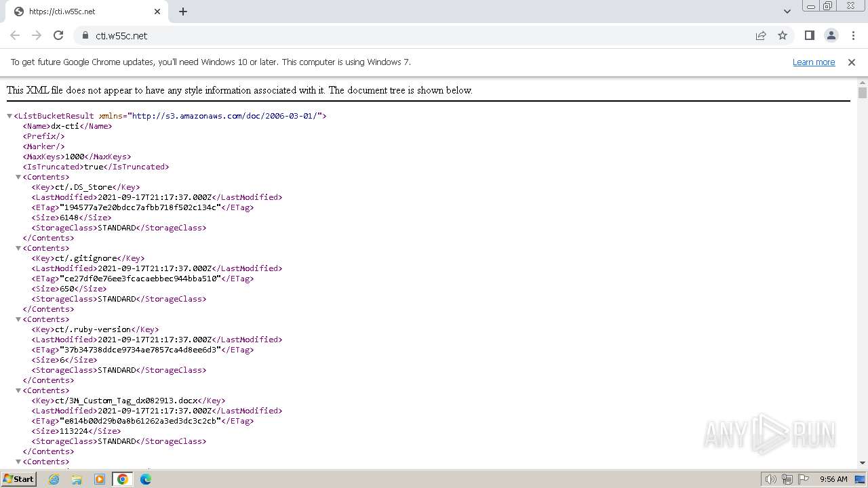Image resolution: width=868 pixels, height=488 pixels.
Task: Minimize the Chrome window
Action: pyautogui.click(x=811, y=6)
